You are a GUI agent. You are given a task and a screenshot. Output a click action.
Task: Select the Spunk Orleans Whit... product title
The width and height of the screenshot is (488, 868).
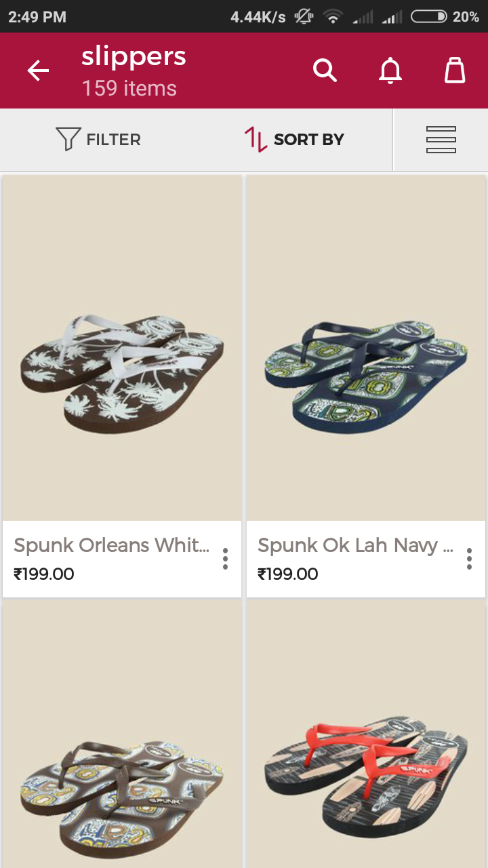[x=112, y=545]
